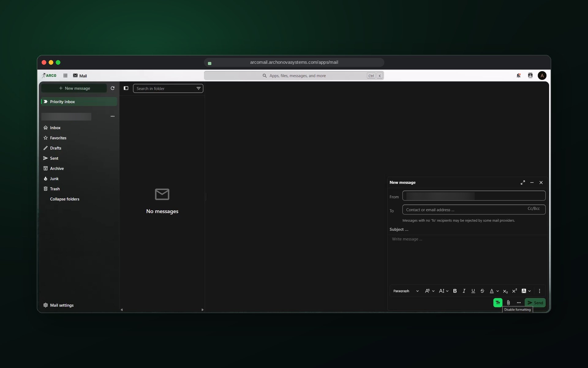Open the contacts icon in header
588x368 pixels.
530,75
